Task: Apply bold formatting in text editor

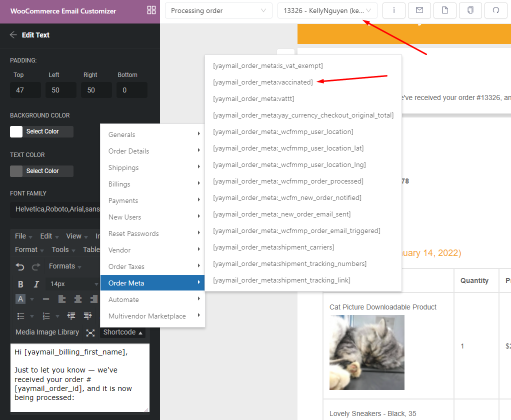Action: [x=20, y=284]
